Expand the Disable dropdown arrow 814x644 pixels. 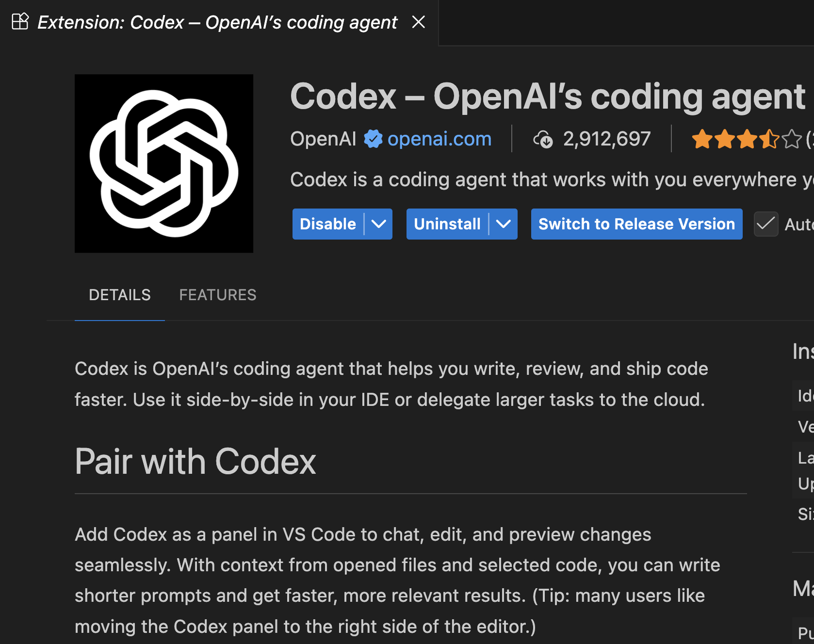click(x=378, y=224)
